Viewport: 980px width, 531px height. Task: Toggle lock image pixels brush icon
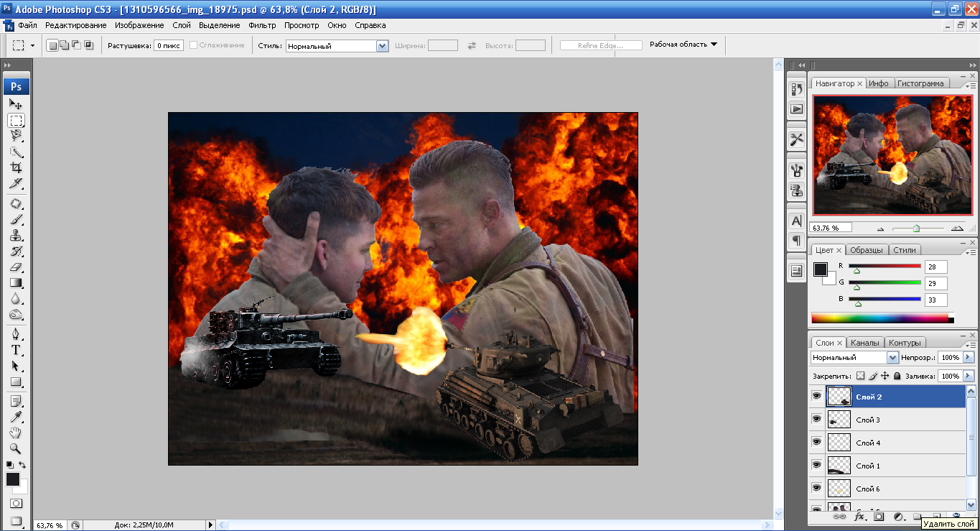point(873,376)
